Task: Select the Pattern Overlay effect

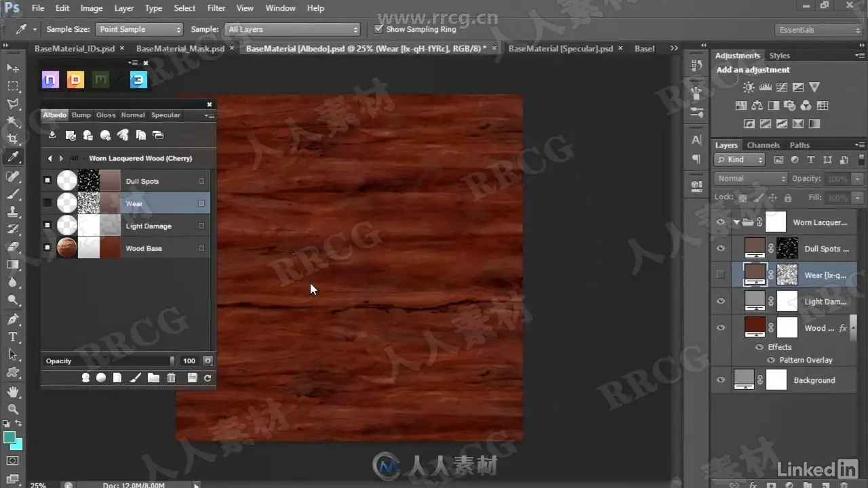Action: 806,360
